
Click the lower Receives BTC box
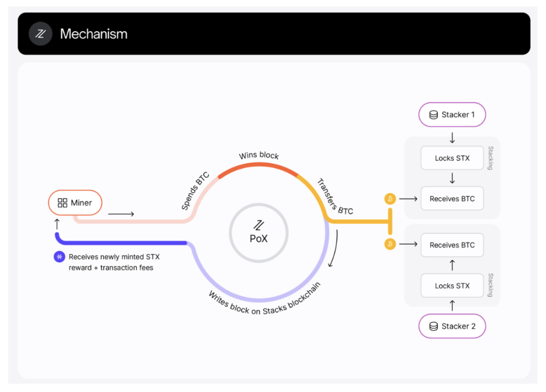[x=452, y=245]
